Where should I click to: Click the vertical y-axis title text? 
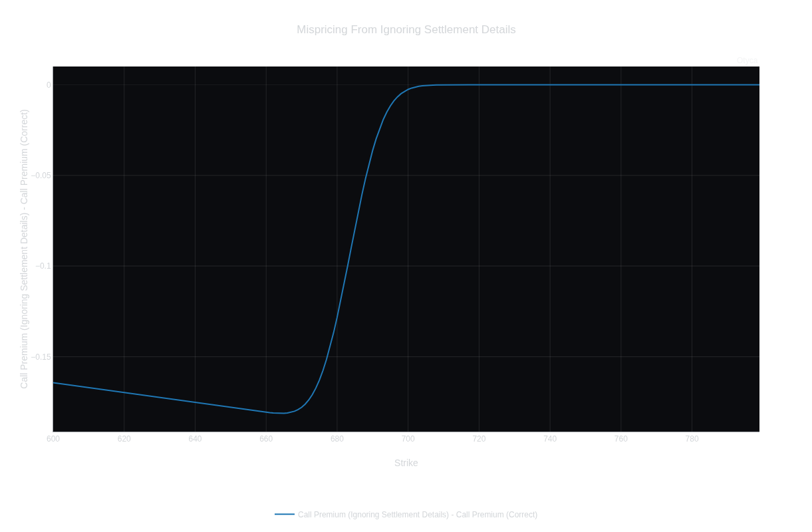coord(25,249)
